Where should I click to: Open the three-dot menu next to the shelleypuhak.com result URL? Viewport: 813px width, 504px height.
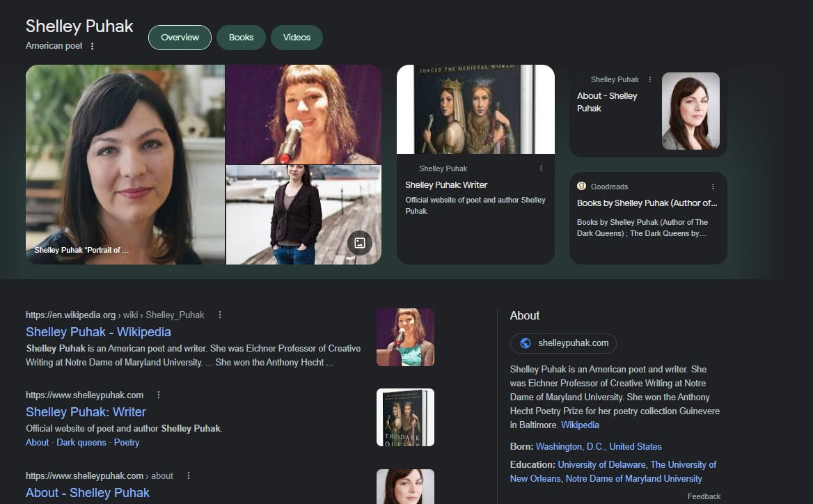click(x=159, y=395)
